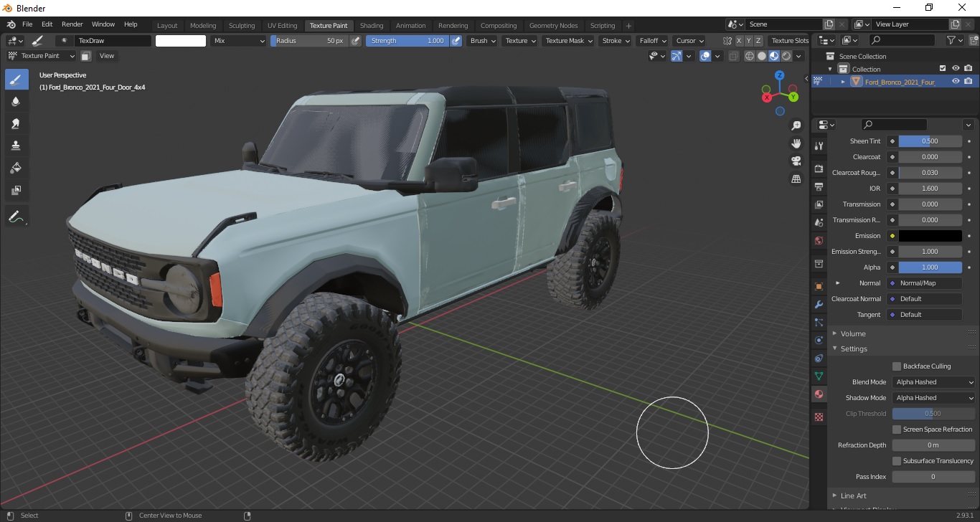Open the viewport View menu
Viewport: 980px width, 522px height.
107,56
